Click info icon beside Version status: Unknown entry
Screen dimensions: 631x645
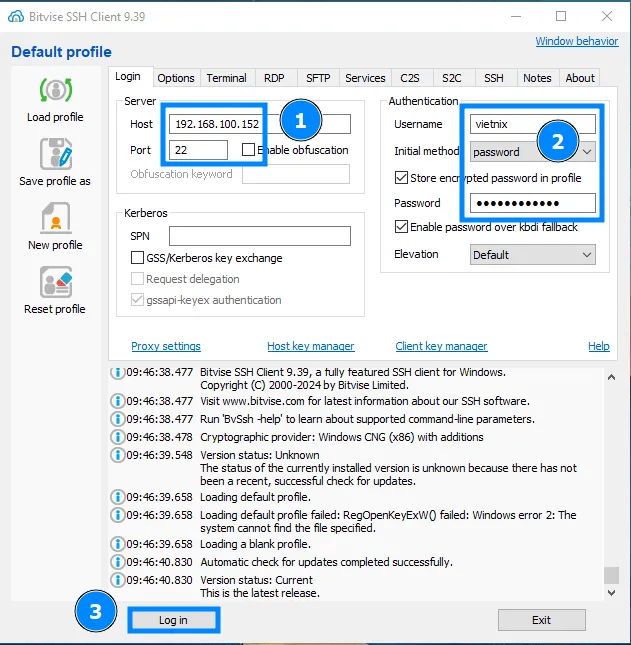pyautogui.click(x=118, y=455)
